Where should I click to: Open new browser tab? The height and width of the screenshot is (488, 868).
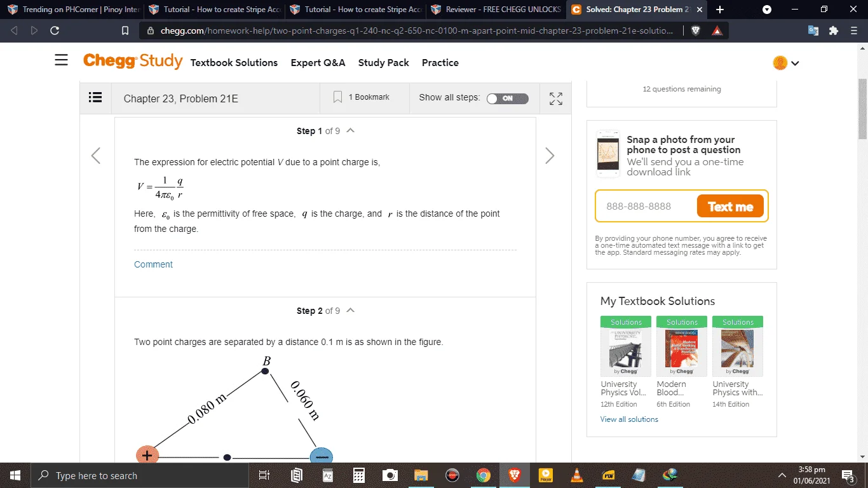(719, 10)
